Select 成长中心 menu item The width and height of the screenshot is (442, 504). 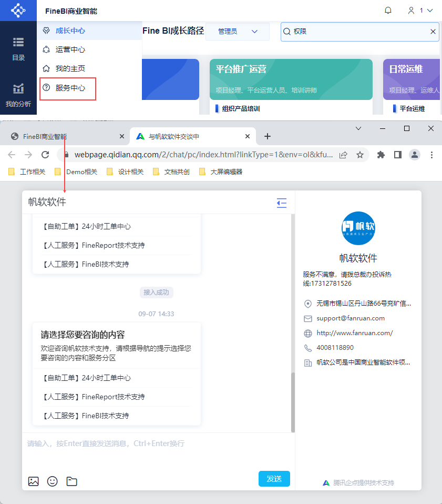coord(89,31)
